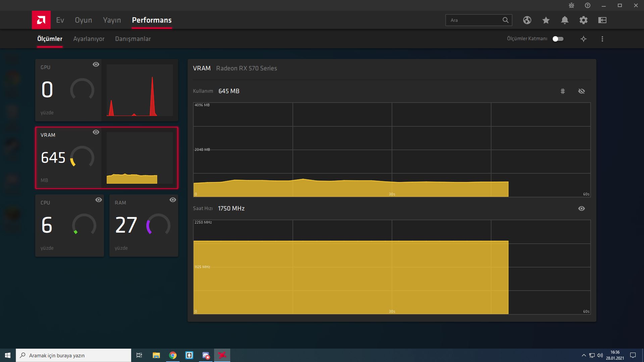Click the Windows taskbar search box
The width and height of the screenshot is (644, 362).
[x=73, y=355]
